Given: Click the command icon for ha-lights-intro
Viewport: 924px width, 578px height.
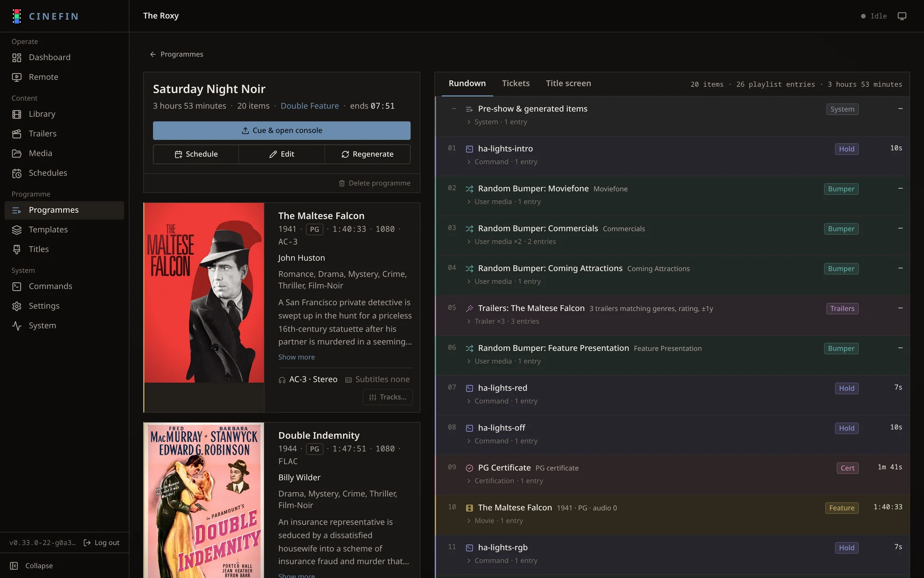Looking at the screenshot, I should pyautogui.click(x=469, y=149).
